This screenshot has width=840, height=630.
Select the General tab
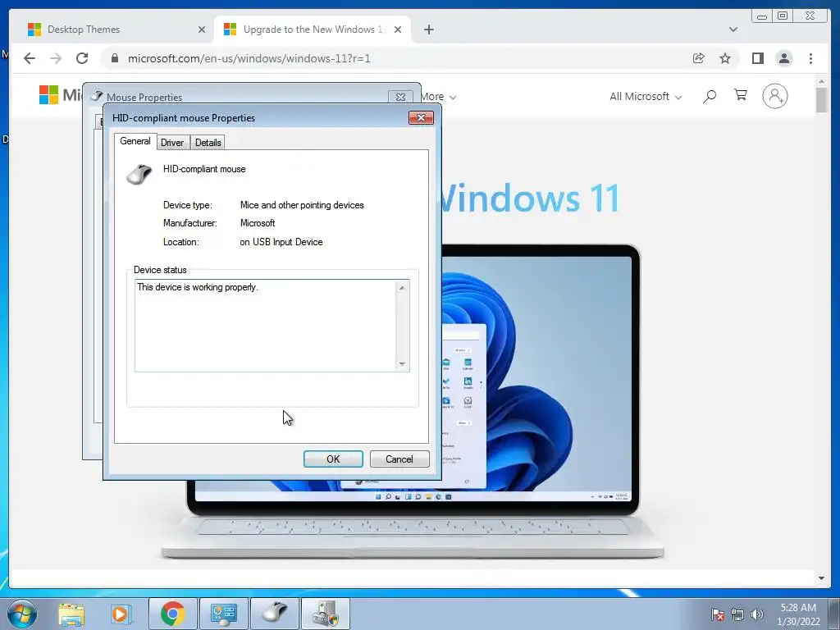[135, 141]
